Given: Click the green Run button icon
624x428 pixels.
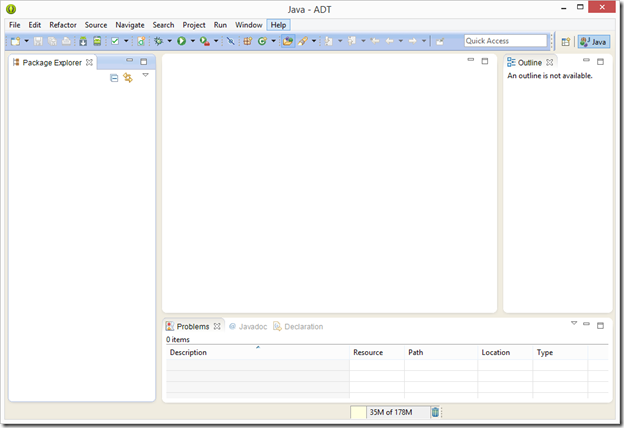Looking at the screenshot, I should click(x=181, y=41).
